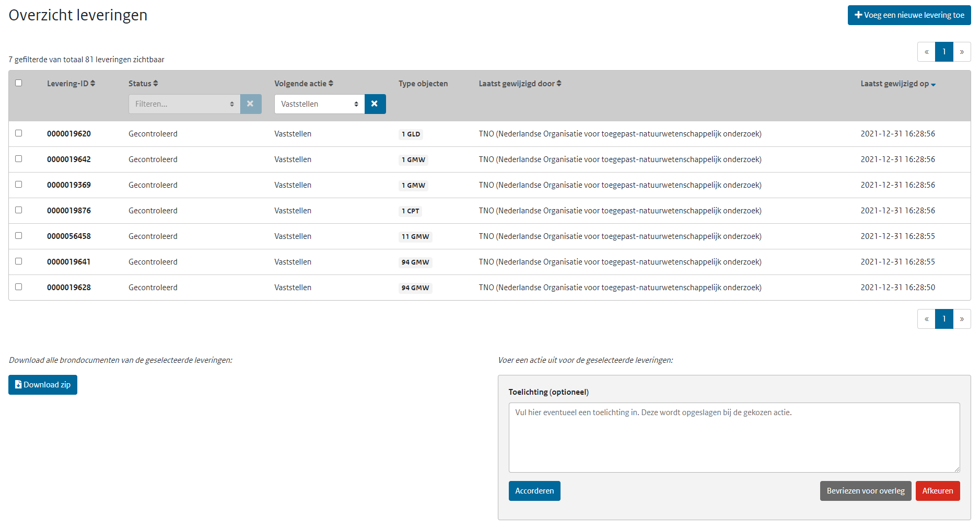Screen dimensions: 980x527
Task: Sort by Levering-ID column arrows
Action: [x=92, y=84]
